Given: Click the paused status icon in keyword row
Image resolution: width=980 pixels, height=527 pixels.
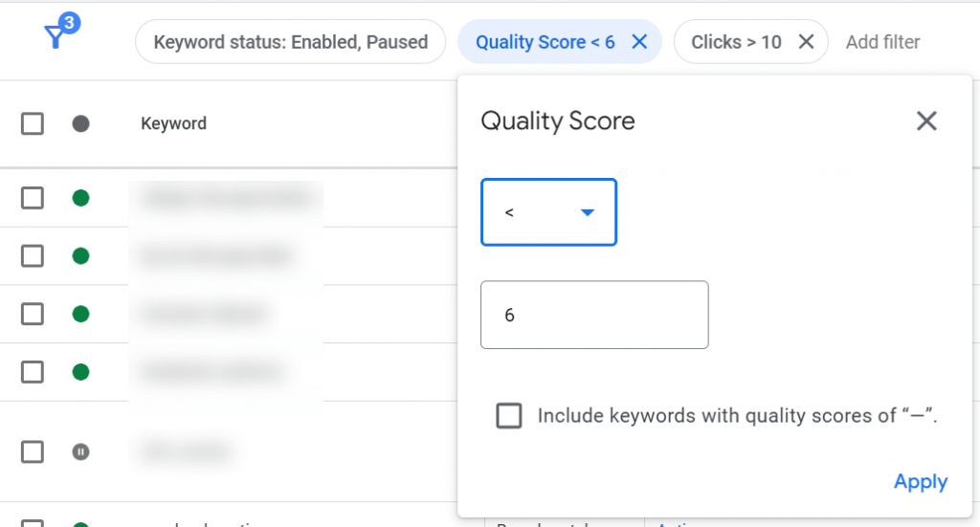Looking at the screenshot, I should [x=80, y=451].
